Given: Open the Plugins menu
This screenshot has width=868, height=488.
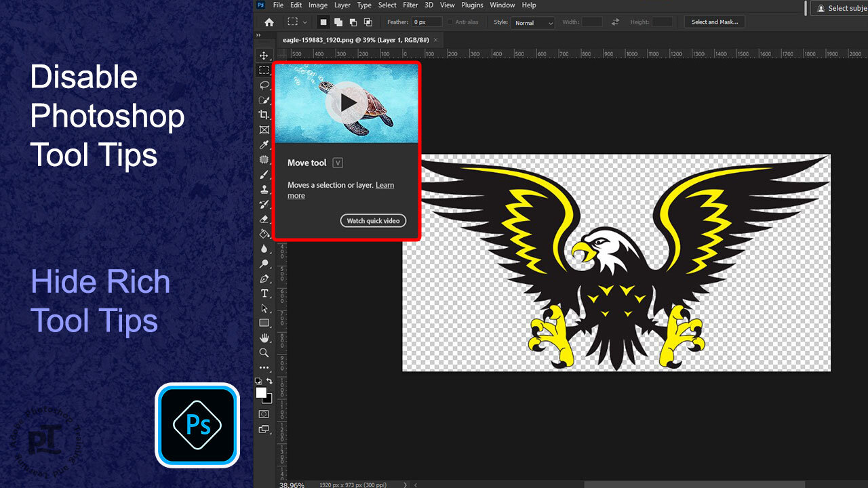Looking at the screenshot, I should click(472, 5).
